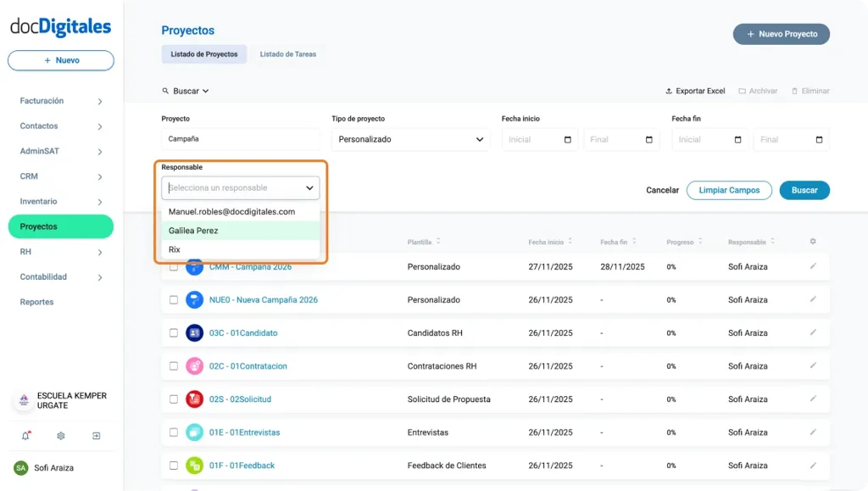Edit the CMM - Campana 2026 project pencil icon
868x491 pixels.
coord(812,266)
